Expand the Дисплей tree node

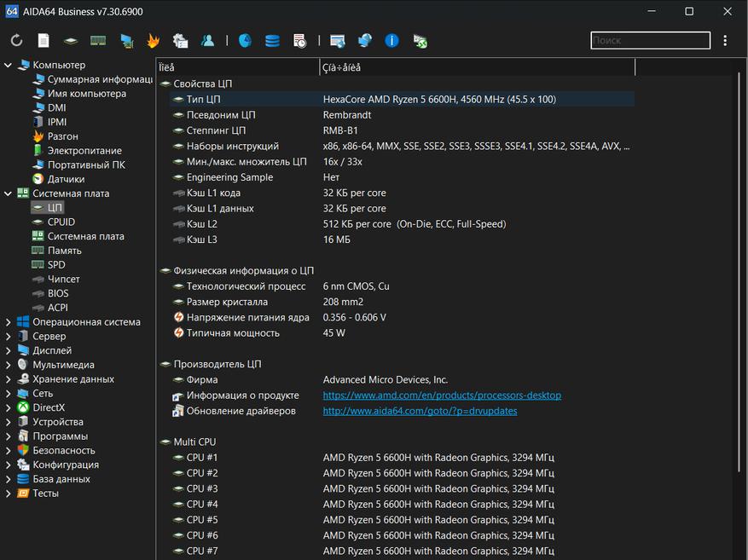click(9, 351)
